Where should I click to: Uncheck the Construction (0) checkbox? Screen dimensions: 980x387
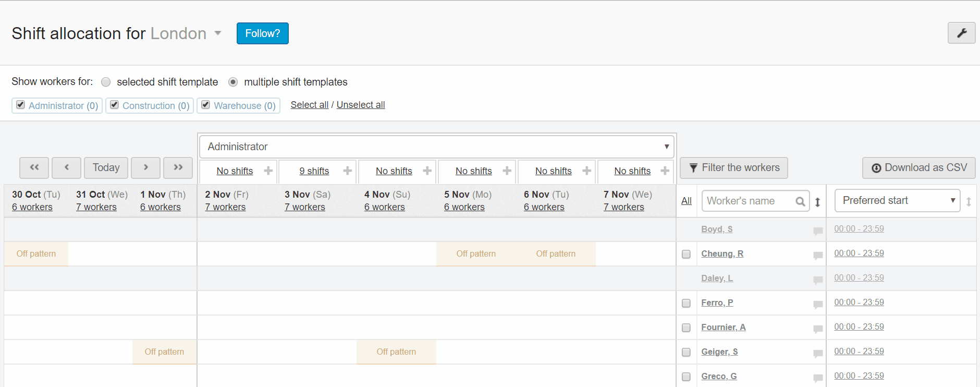pyautogui.click(x=115, y=105)
